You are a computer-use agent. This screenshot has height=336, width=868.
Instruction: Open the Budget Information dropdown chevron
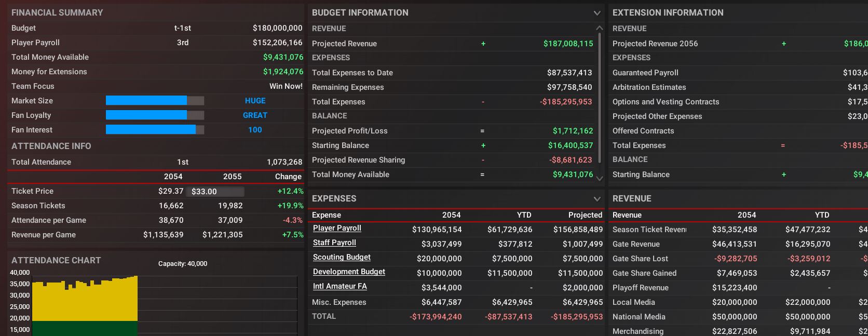(x=597, y=13)
